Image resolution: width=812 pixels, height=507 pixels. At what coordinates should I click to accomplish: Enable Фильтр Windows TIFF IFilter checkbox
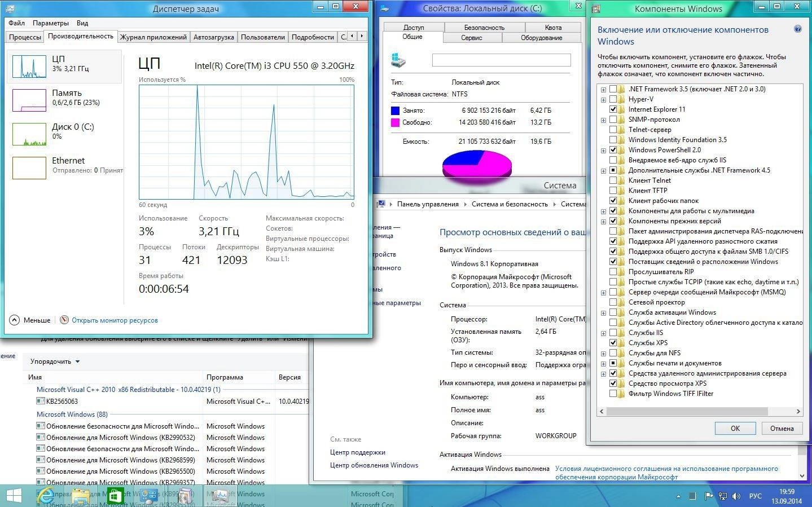pos(613,394)
